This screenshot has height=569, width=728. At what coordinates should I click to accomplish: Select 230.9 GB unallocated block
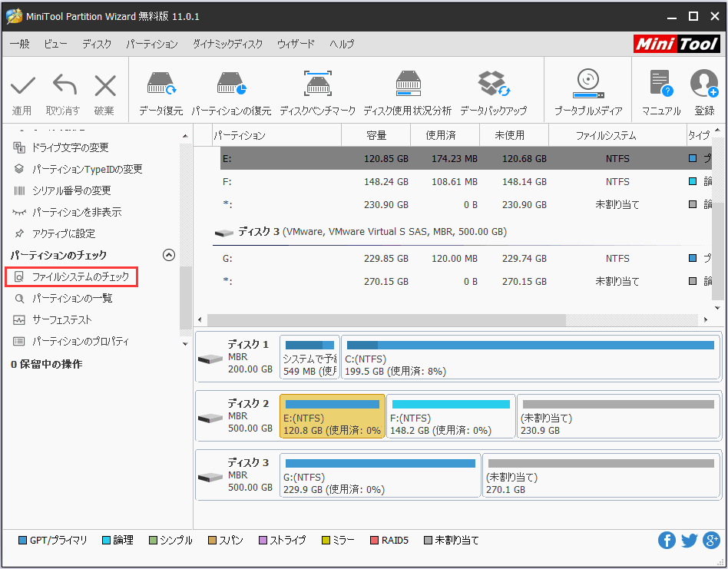(618, 416)
